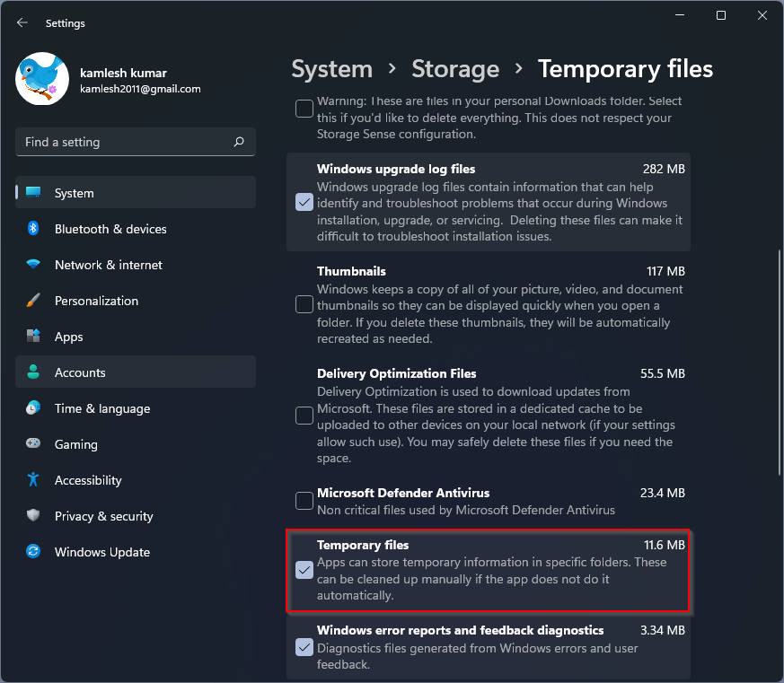Screen dimensions: 784x683
Task: Click the Find a setting field
Action: (x=126, y=142)
